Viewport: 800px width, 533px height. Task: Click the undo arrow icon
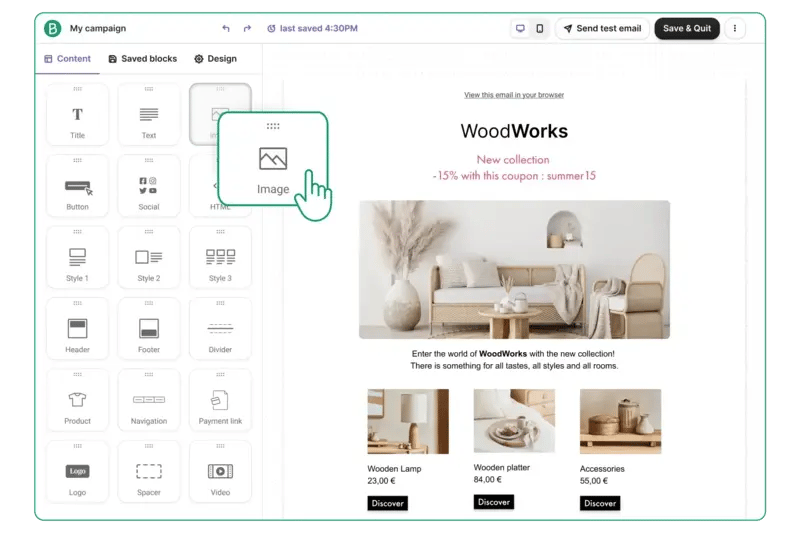pyautogui.click(x=226, y=29)
